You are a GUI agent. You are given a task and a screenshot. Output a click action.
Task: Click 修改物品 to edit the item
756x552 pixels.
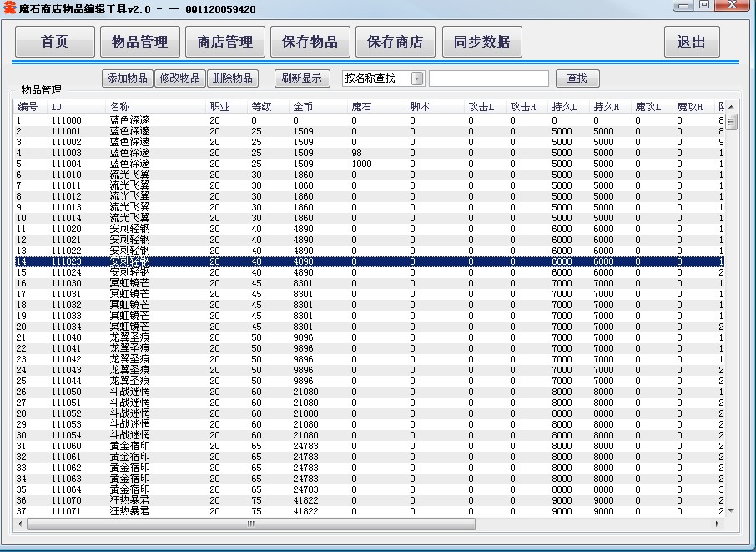coord(179,78)
